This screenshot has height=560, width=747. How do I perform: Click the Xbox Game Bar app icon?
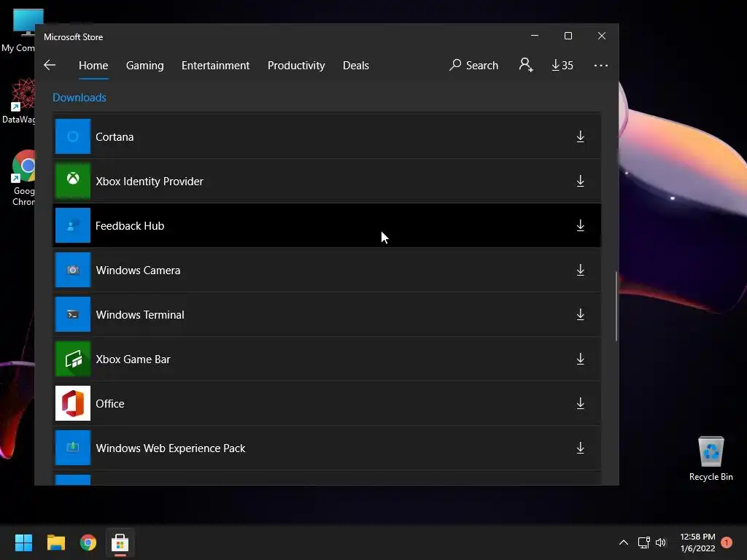click(73, 359)
